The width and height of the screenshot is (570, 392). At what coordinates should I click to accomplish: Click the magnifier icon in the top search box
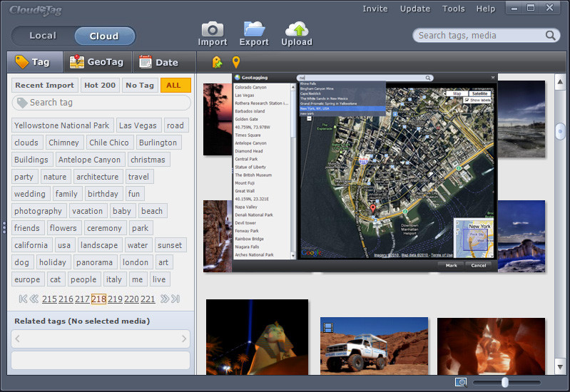tap(551, 35)
